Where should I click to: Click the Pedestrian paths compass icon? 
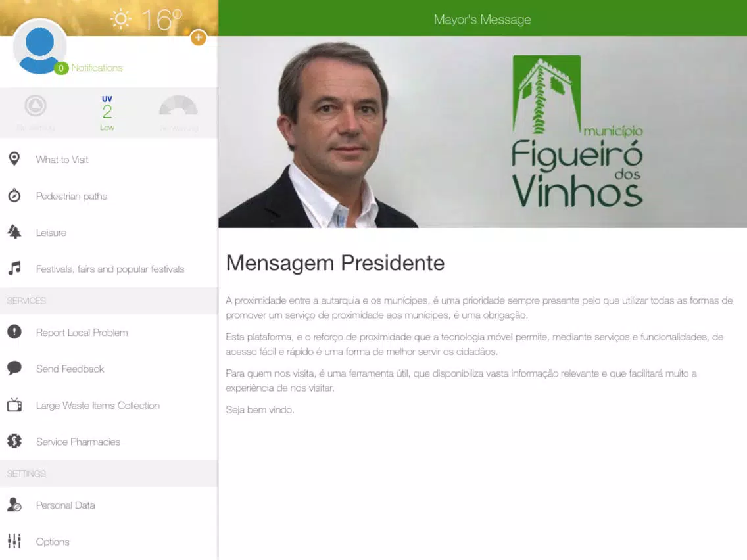point(14,195)
